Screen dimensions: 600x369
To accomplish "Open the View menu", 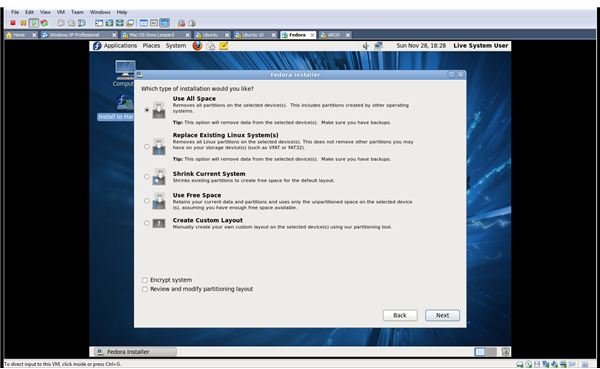I will click(45, 12).
